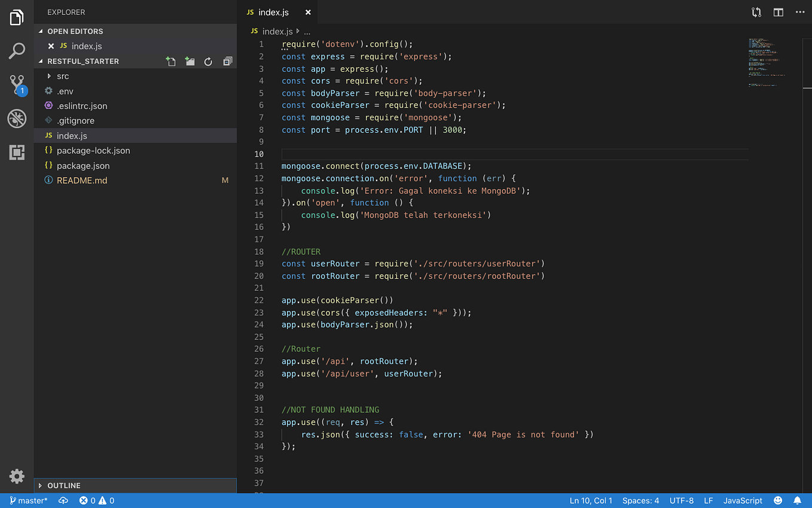The height and width of the screenshot is (508, 812).
Task: Collapse the OPEN EDITORS section
Action: click(x=75, y=31)
